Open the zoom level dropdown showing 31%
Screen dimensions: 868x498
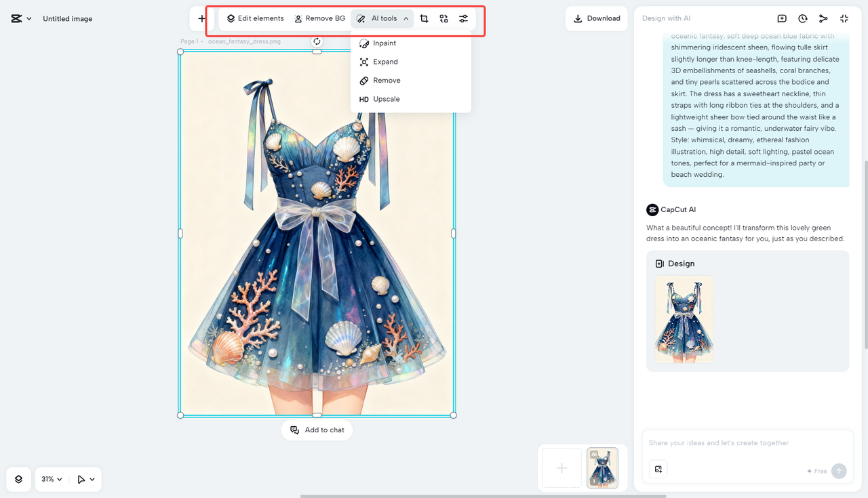pos(52,479)
